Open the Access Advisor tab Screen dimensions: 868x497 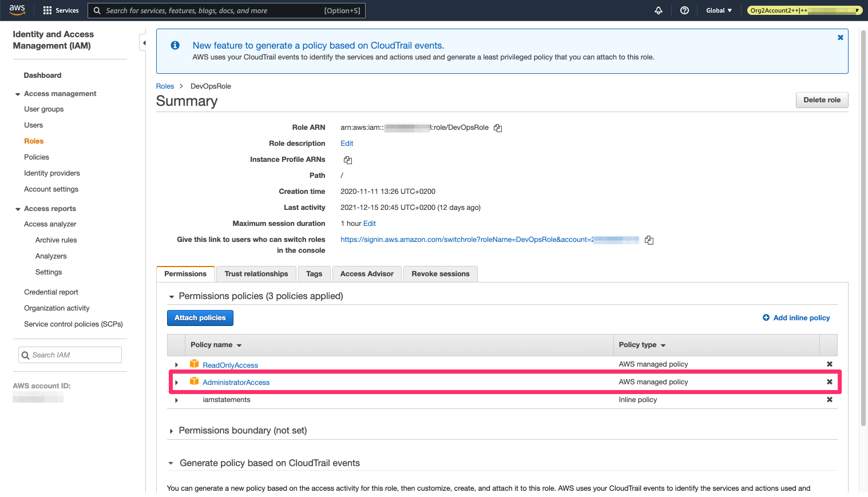367,274
